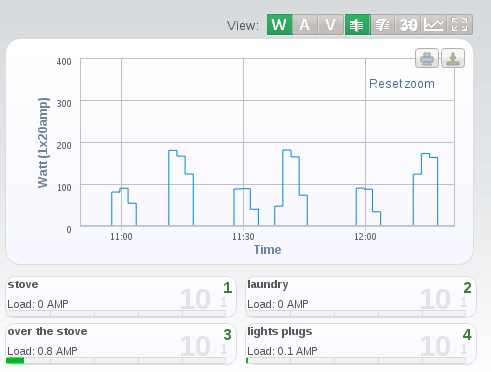Print the chart with printer icon
491x372 pixels.
click(427, 58)
